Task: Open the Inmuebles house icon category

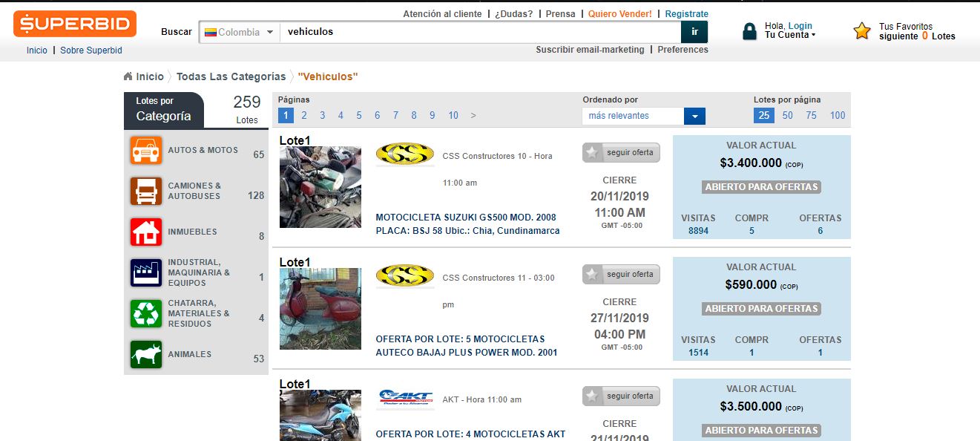Action: [145, 232]
